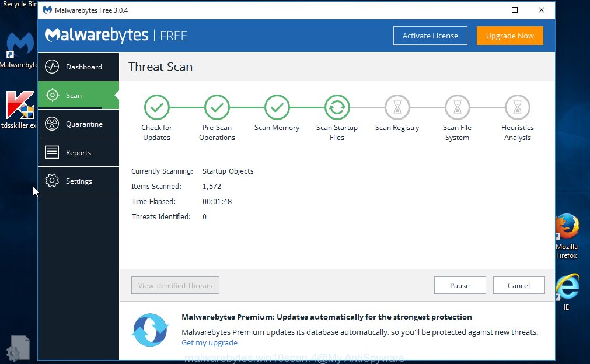Select the gear file icon on desktop

point(18,348)
